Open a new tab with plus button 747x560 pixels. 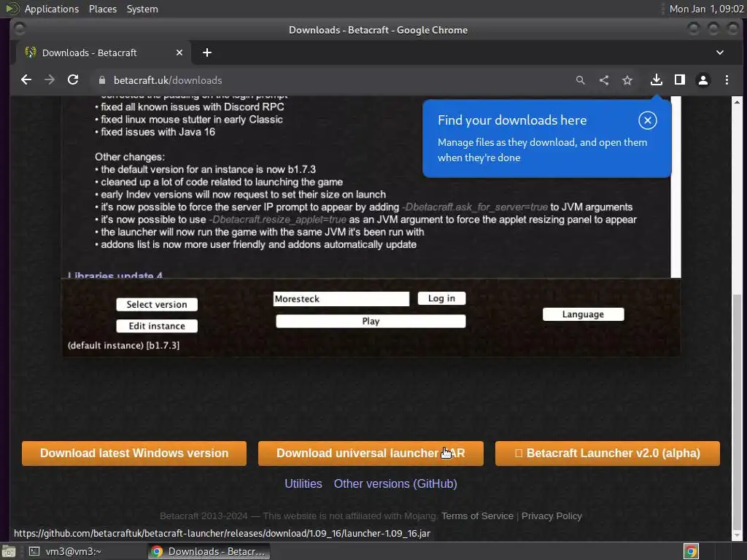pyautogui.click(x=206, y=52)
